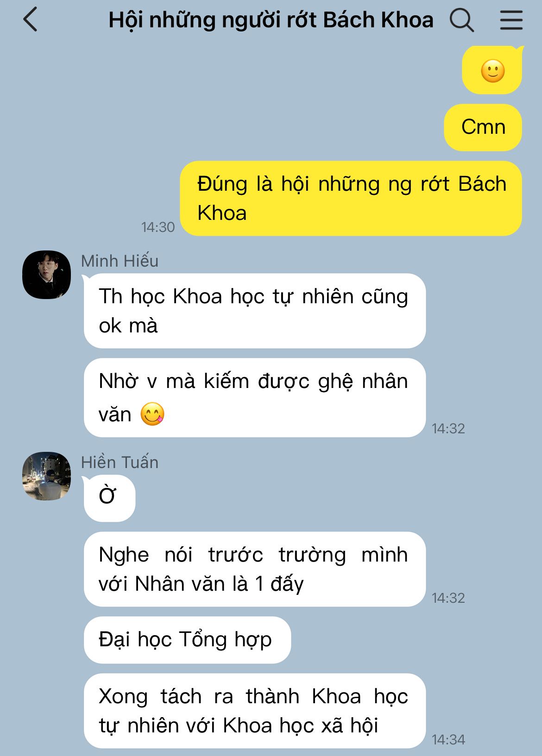The height and width of the screenshot is (756, 542).
Task: Open search with the magnifying glass icon
Action: point(462,20)
